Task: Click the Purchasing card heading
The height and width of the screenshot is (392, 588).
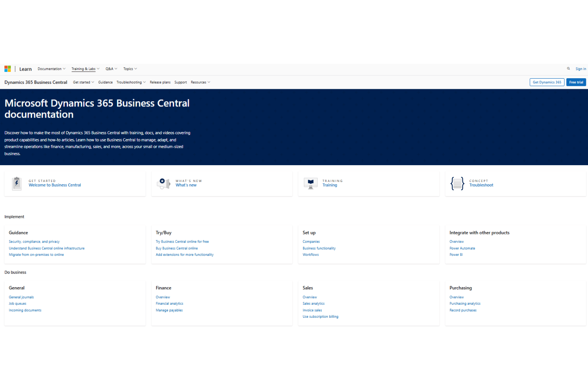Action: (460, 288)
